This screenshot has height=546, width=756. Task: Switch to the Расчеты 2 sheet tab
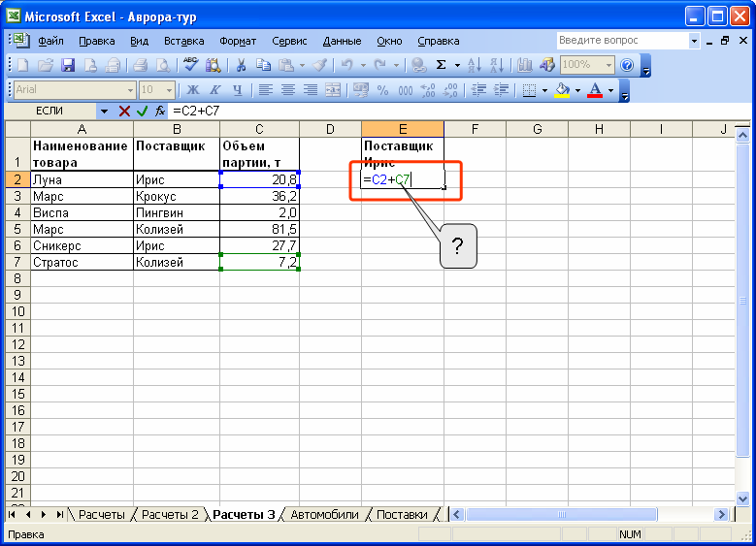click(x=170, y=515)
